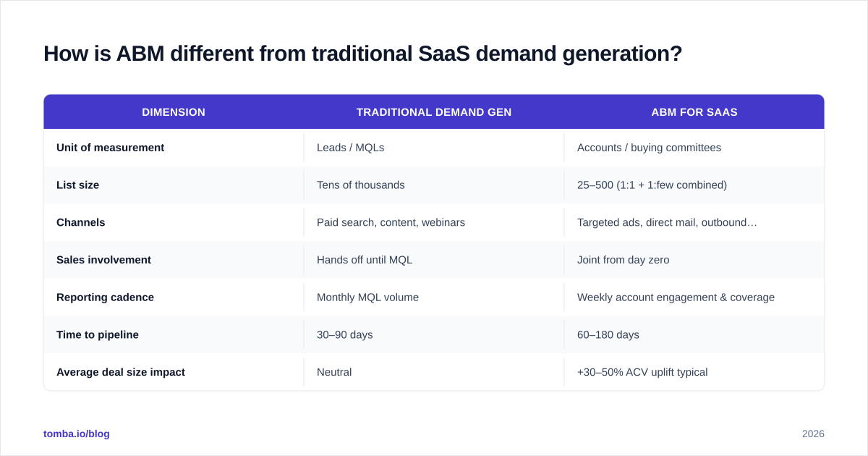
Task: Click the page title about ABM differences
Action: coord(362,54)
